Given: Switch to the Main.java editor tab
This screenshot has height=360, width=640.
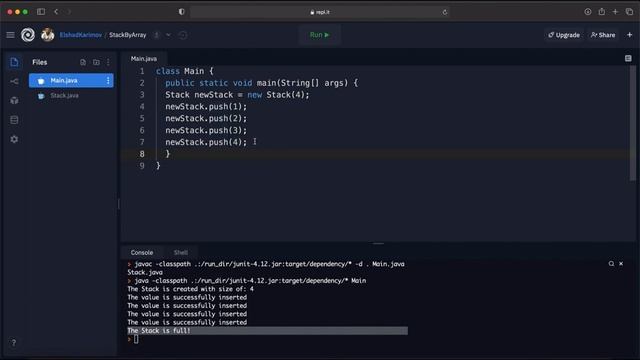Looking at the screenshot, I should click(x=144, y=59).
